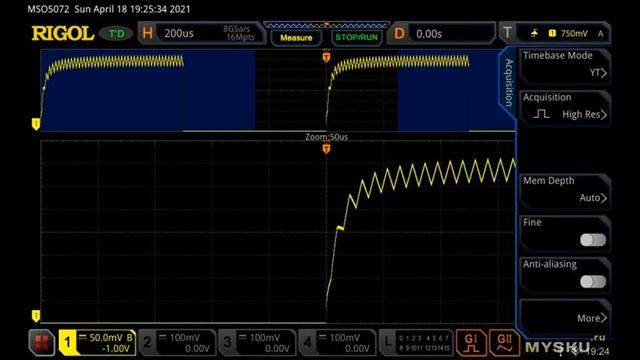
Task: Open the GI waveform generator icon
Action: coord(471,342)
